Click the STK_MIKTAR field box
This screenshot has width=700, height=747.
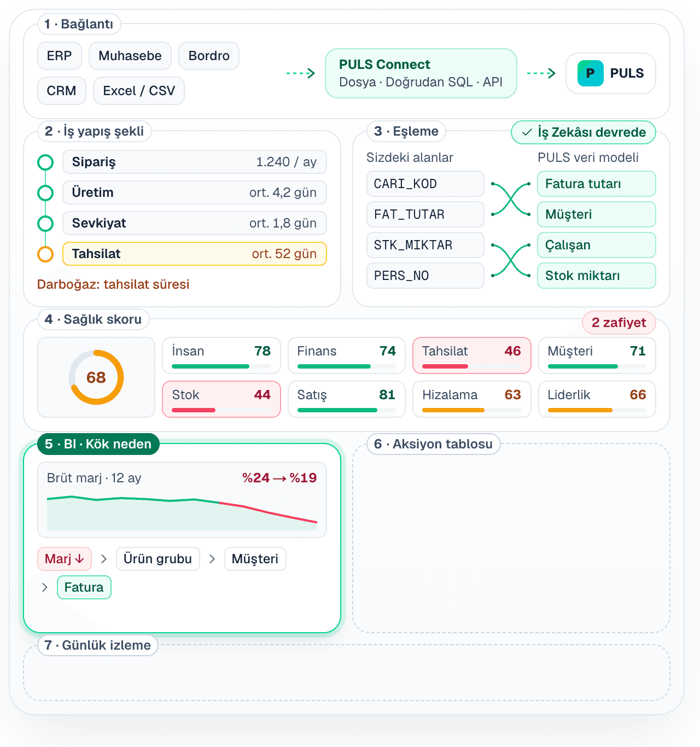tap(425, 245)
